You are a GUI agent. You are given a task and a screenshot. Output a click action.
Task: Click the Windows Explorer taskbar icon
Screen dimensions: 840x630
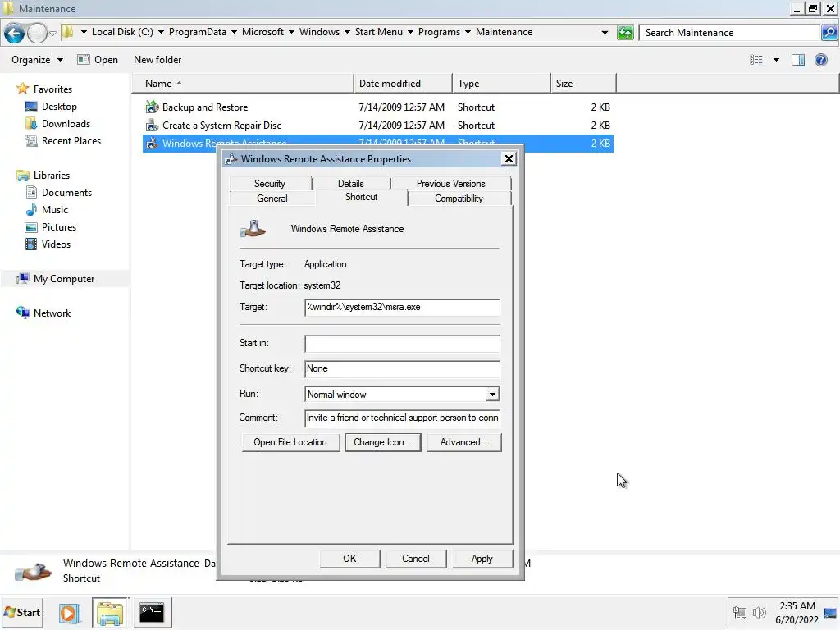click(111, 612)
